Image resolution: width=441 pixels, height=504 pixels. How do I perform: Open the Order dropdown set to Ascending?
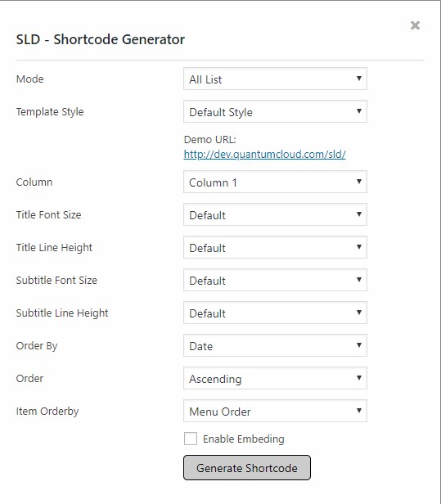(x=275, y=378)
